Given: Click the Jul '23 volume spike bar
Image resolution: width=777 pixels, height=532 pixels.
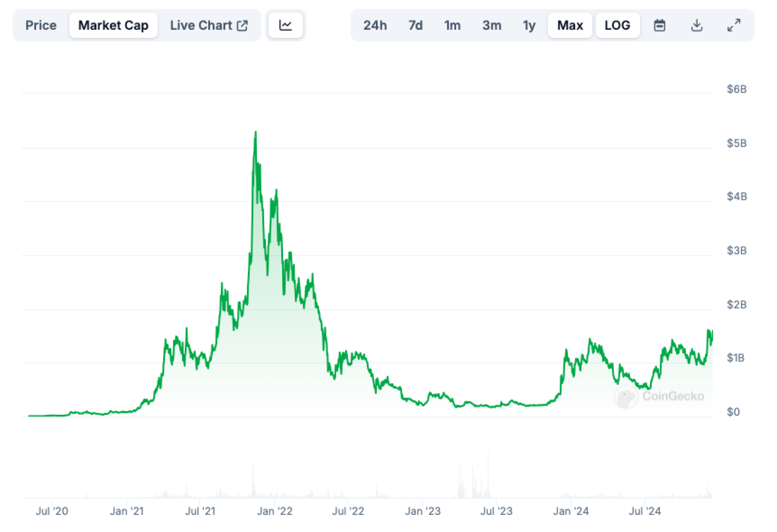Looking at the screenshot, I should [x=488, y=474].
